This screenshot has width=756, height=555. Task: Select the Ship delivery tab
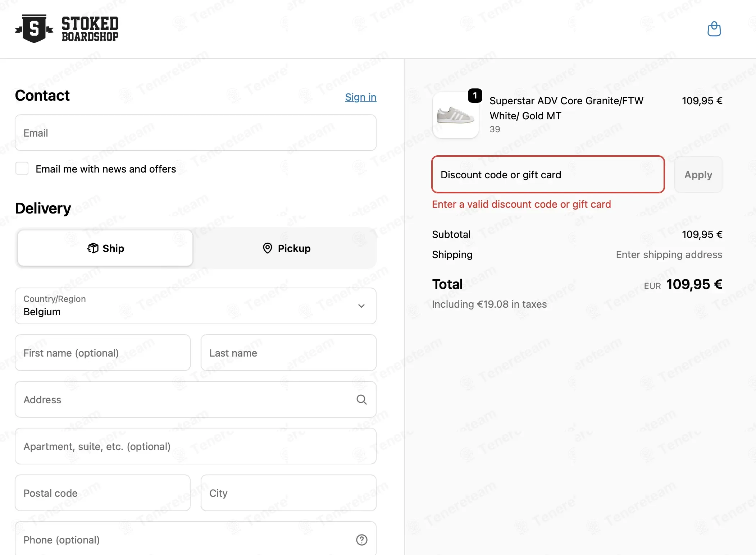[x=105, y=248]
